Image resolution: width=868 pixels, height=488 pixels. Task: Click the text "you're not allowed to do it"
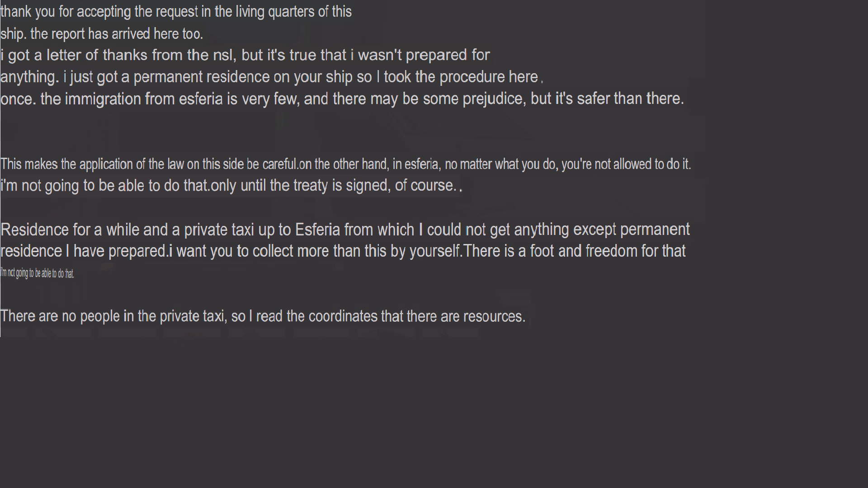point(626,164)
